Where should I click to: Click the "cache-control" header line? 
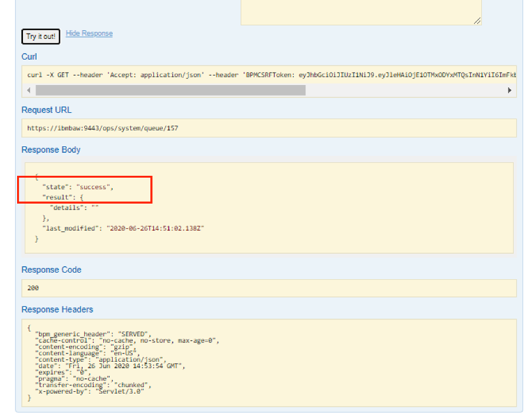tap(127, 341)
